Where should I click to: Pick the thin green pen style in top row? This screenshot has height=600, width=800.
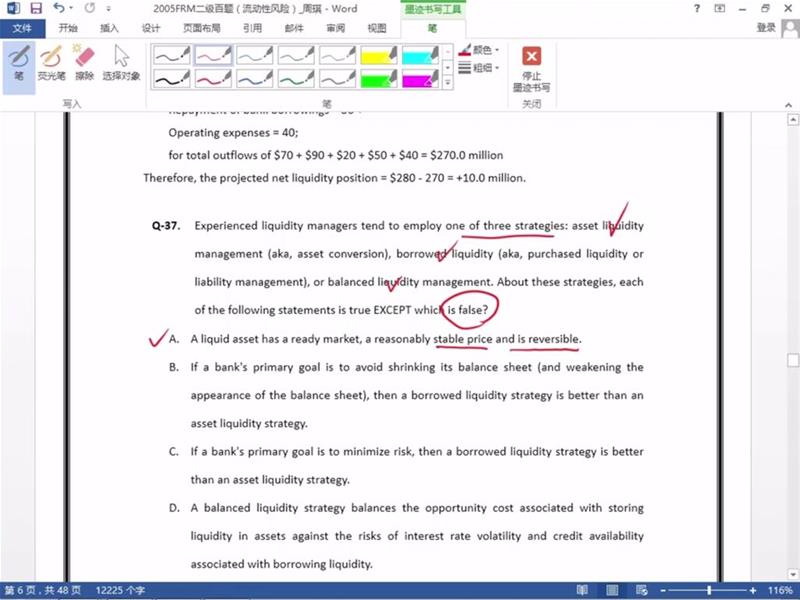coord(295,55)
